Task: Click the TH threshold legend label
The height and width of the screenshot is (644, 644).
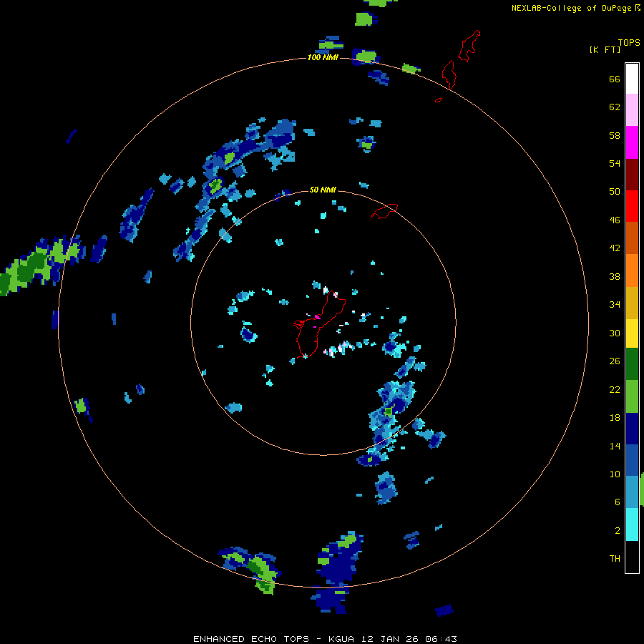Action: 615,559
